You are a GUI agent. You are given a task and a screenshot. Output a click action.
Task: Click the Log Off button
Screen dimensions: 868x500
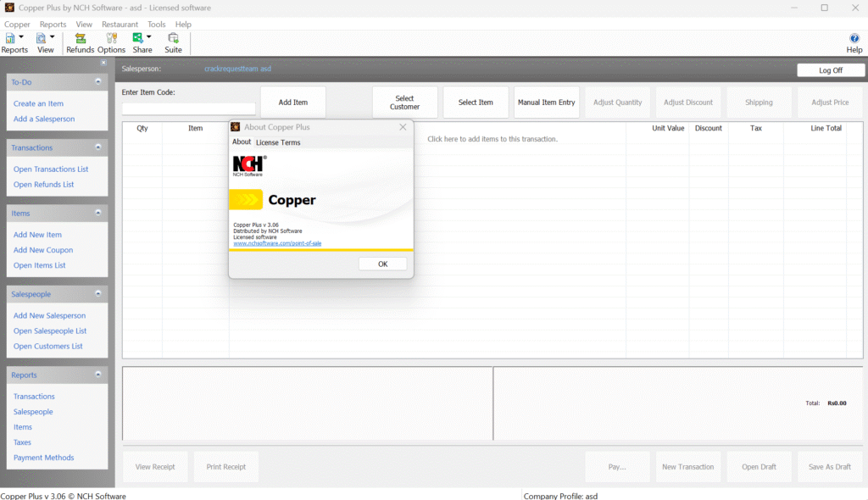[830, 70]
